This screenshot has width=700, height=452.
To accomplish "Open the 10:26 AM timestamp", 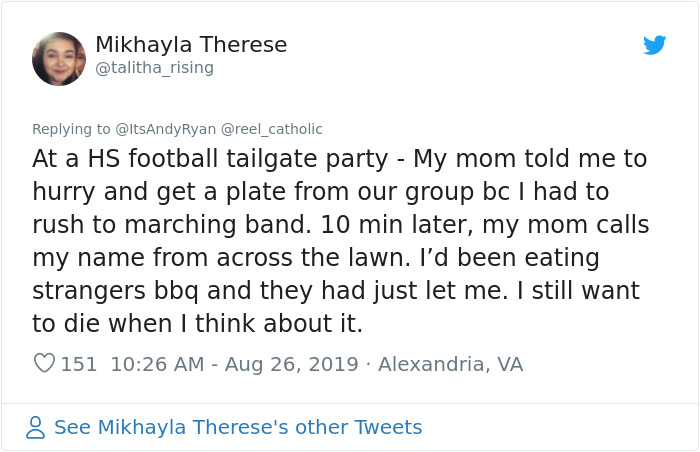I will 156,364.
